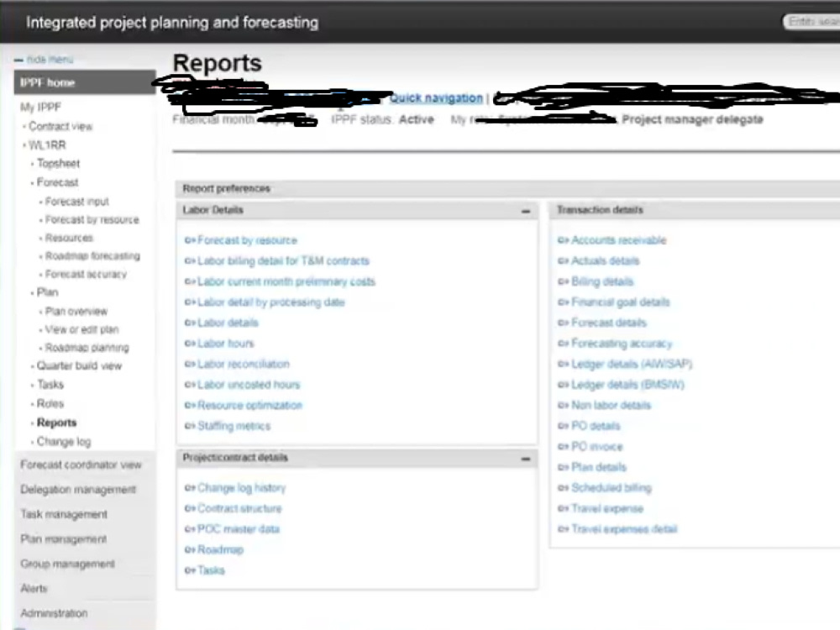840x630 pixels.
Task: Open Delegation management
Action: [78, 490]
